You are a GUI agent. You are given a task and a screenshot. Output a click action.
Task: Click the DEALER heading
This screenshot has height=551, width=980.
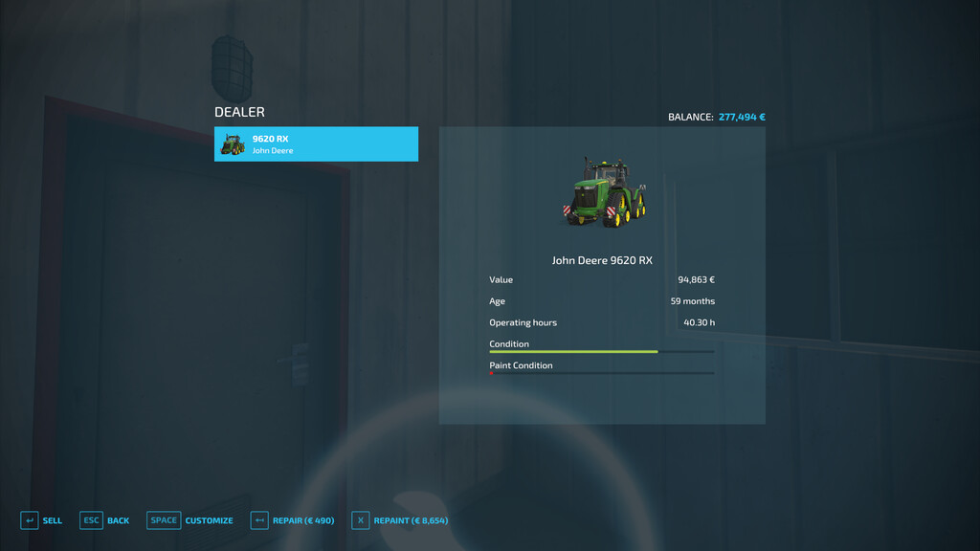click(x=239, y=112)
